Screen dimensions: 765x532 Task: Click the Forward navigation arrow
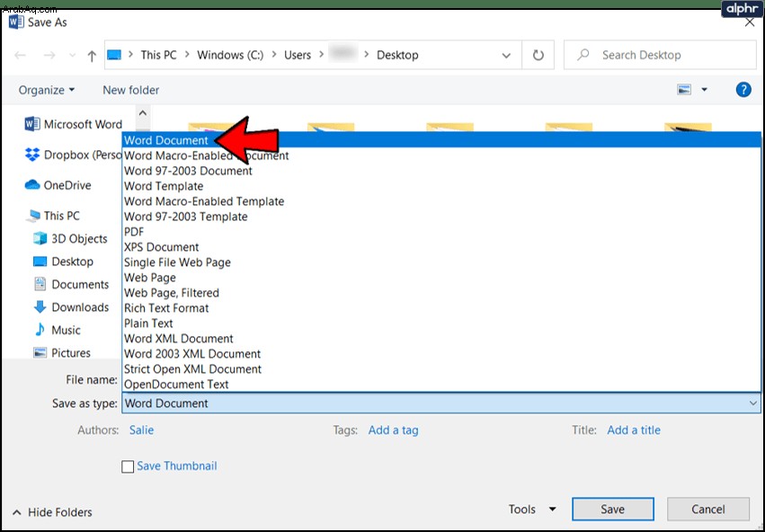click(49, 55)
